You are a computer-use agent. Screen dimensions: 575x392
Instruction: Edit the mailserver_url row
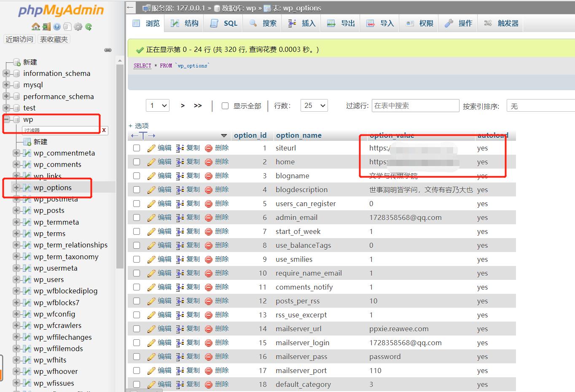pyautogui.click(x=160, y=329)
